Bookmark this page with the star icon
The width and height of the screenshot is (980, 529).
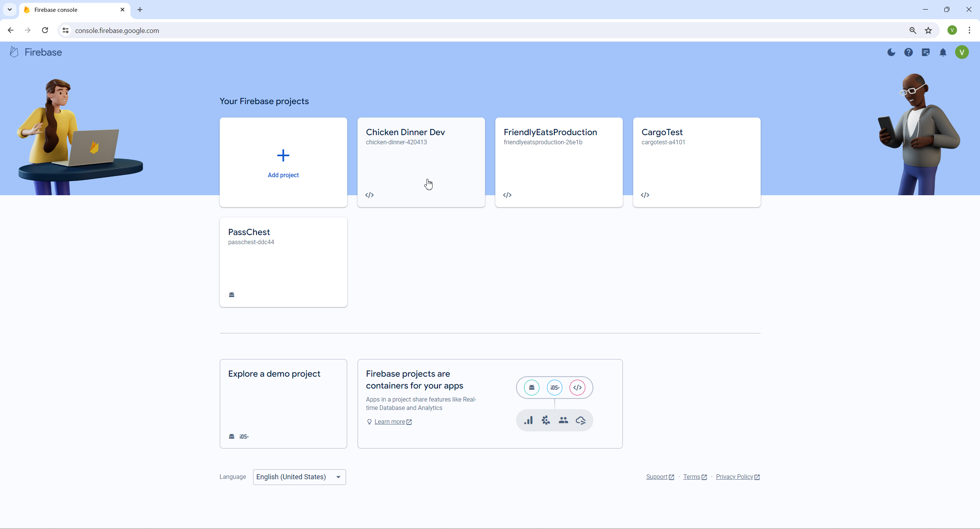tap(928, 30)
